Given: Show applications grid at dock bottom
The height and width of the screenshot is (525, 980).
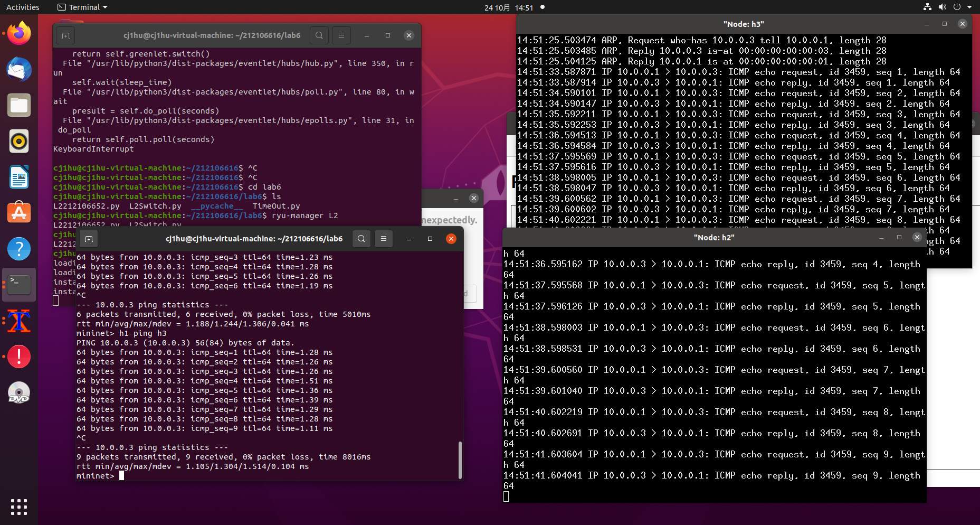Looking at the screenshot, I should (19, 507).
